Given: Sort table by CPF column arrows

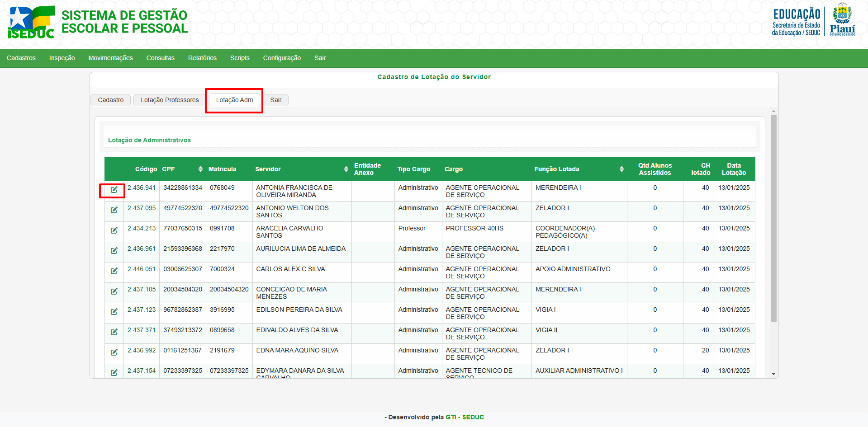Looking at the screenshot, I should [x=200, y=169].
